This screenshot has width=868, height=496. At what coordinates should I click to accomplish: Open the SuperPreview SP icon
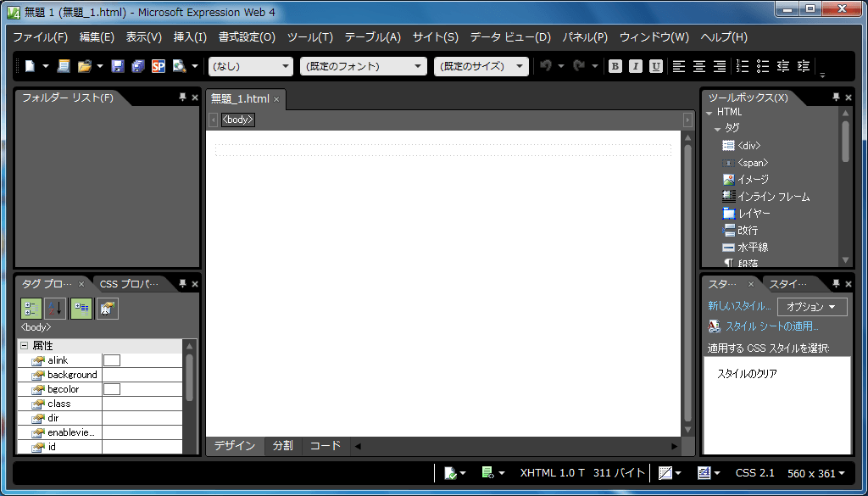click(x=159, y=66)
